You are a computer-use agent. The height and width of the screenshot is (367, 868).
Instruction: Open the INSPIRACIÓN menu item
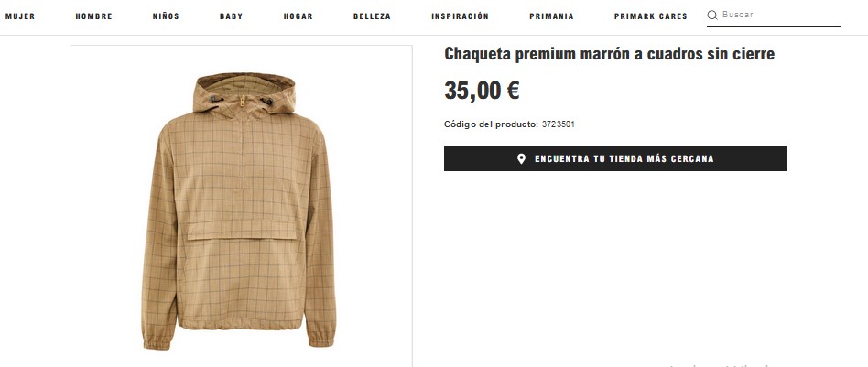(460, 16)
